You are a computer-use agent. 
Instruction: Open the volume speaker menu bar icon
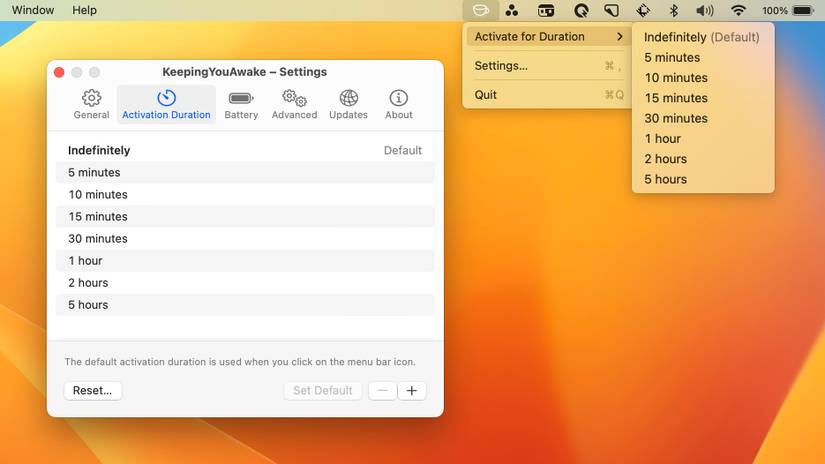(x=705, y=10)
